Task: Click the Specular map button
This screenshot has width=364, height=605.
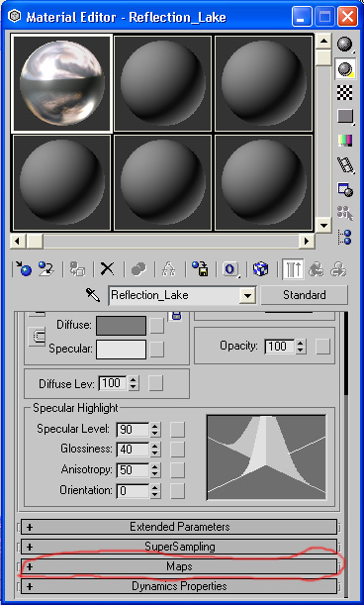Action: pyautogui.click(x=157, y=350)
